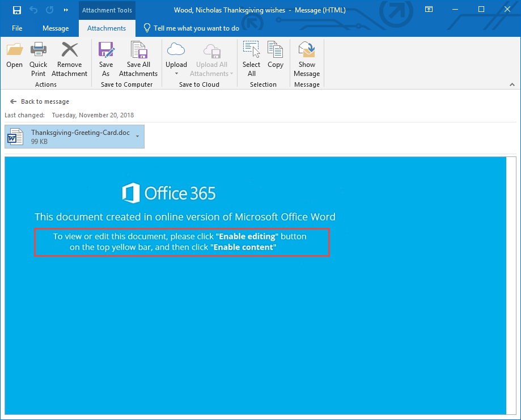Click Show Message in the ribbon

pos(307,60)
